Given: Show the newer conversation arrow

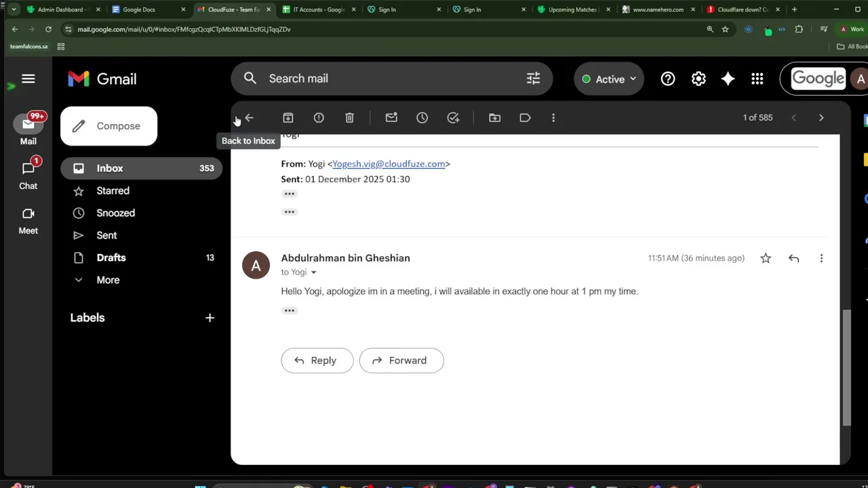Looking at the screenshot, I should pos(793,118).
